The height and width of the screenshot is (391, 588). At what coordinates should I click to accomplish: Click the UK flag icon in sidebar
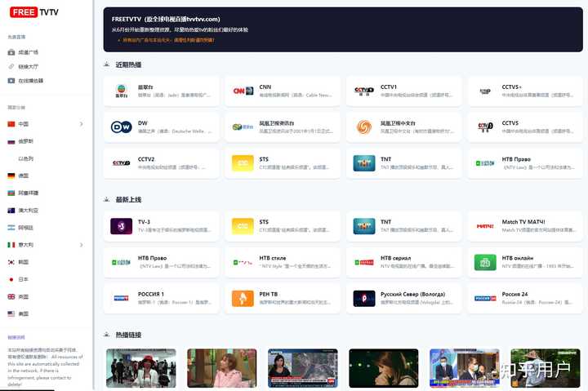pos(11,296)
